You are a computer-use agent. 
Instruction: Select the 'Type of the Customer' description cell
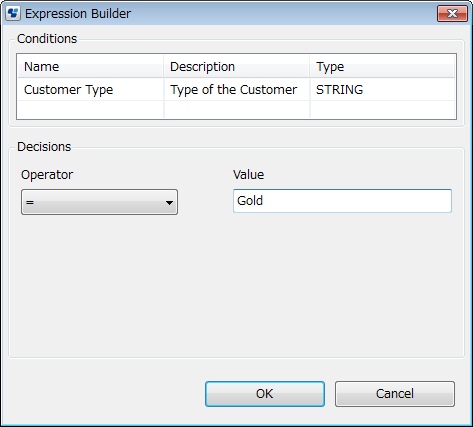236,89
